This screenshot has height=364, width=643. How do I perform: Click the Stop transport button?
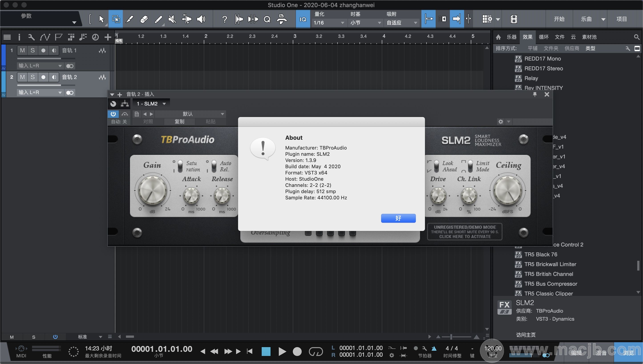(x=266, y=352)
